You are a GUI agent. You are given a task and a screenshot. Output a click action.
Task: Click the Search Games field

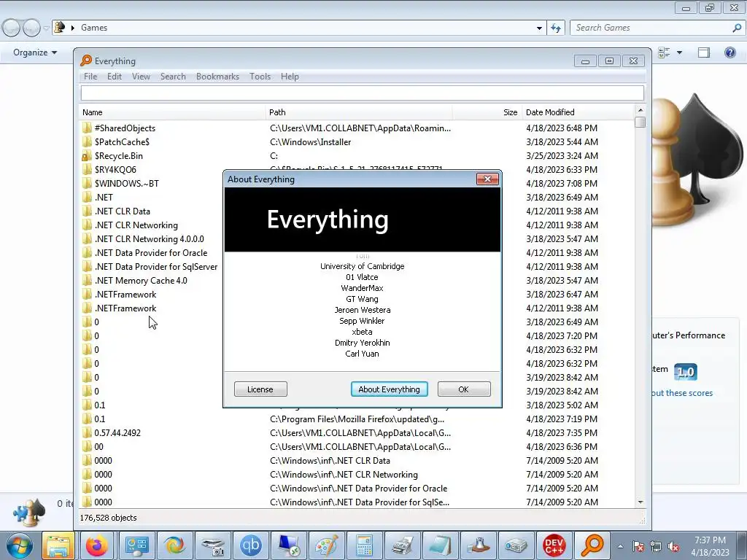pyautogui.click(x=651, y=28)
